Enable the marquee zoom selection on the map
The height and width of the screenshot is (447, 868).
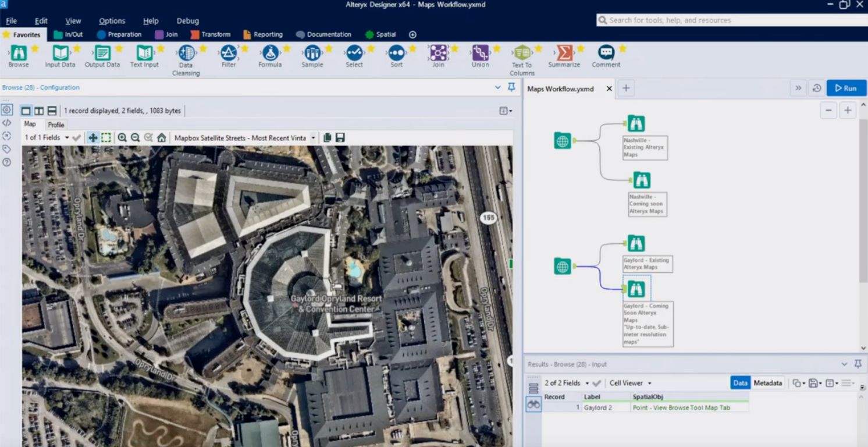[106, 137]
